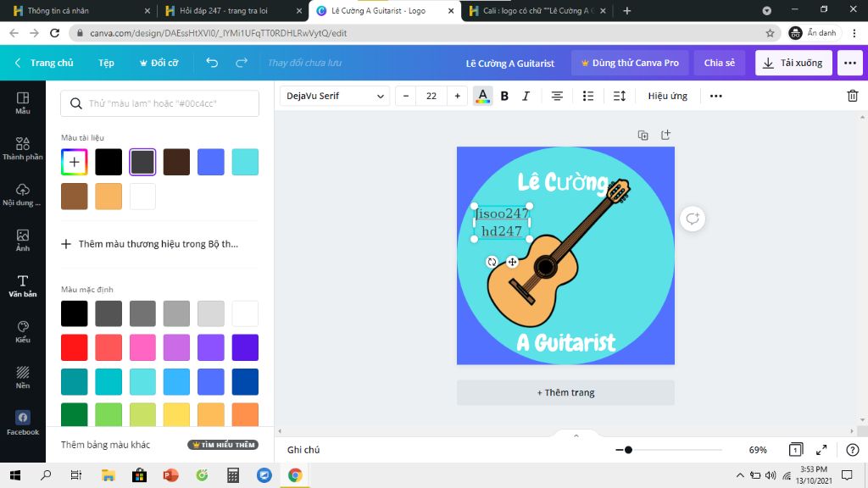The width and height of the screenshot is (868, 488).
Task: Switch to Hỏi đáp 247 tab
Action: (x=233, y=10)
